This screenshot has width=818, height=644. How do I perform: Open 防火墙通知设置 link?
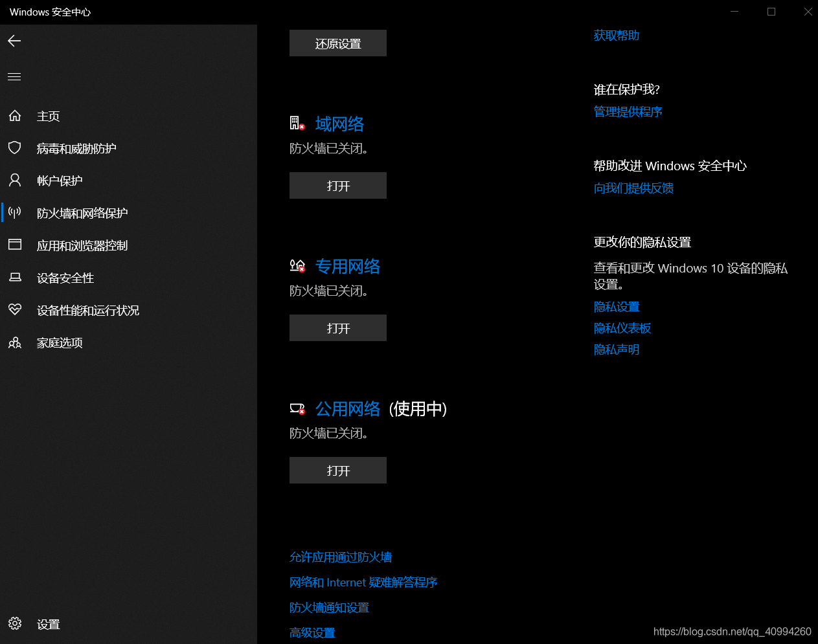pos(329,607)
